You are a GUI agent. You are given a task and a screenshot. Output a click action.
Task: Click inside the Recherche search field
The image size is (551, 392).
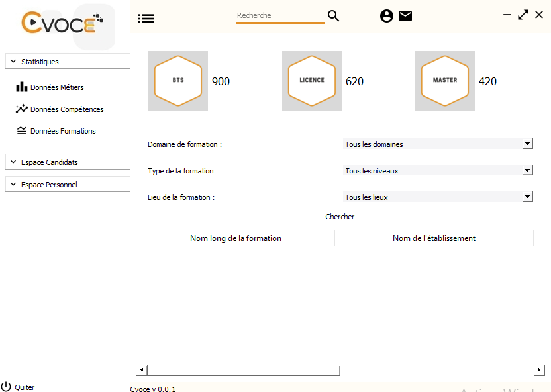(278, 15)
